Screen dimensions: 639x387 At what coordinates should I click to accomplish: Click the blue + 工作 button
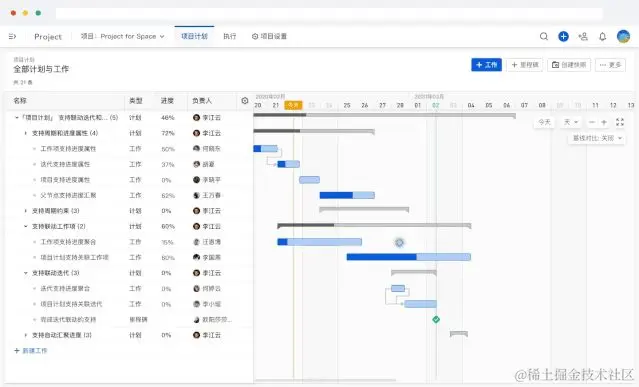tap(486, 65)
